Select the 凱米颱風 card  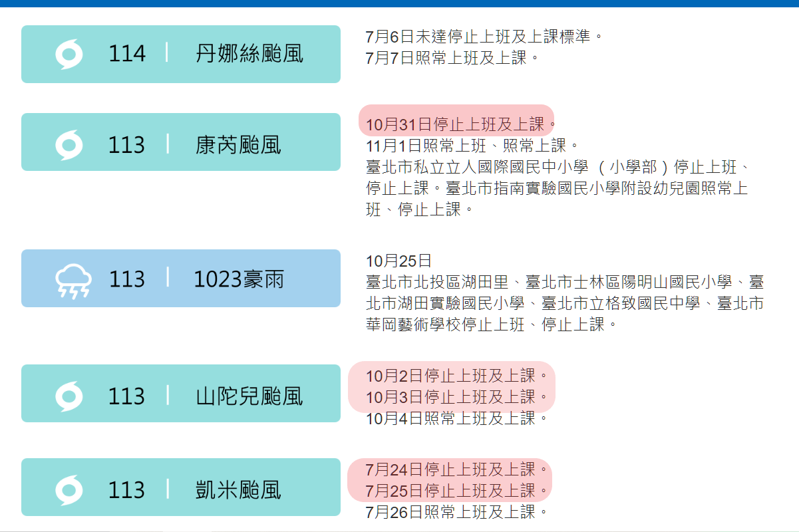(x=180, y=487)
